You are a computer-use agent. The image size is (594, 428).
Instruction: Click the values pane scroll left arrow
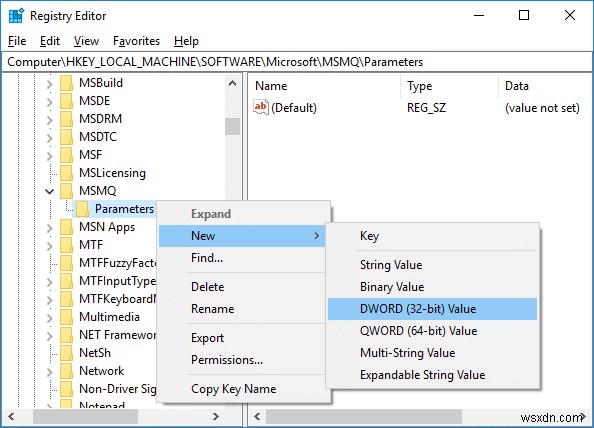tap(257, 417)
